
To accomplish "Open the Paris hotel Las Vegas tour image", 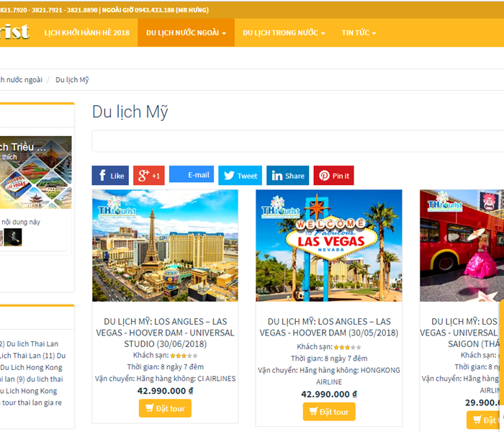I will pyautogui.click(x=165, y=246).
